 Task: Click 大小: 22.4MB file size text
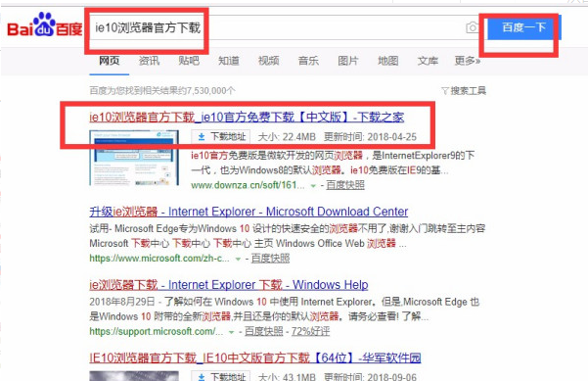click(287, 137)
